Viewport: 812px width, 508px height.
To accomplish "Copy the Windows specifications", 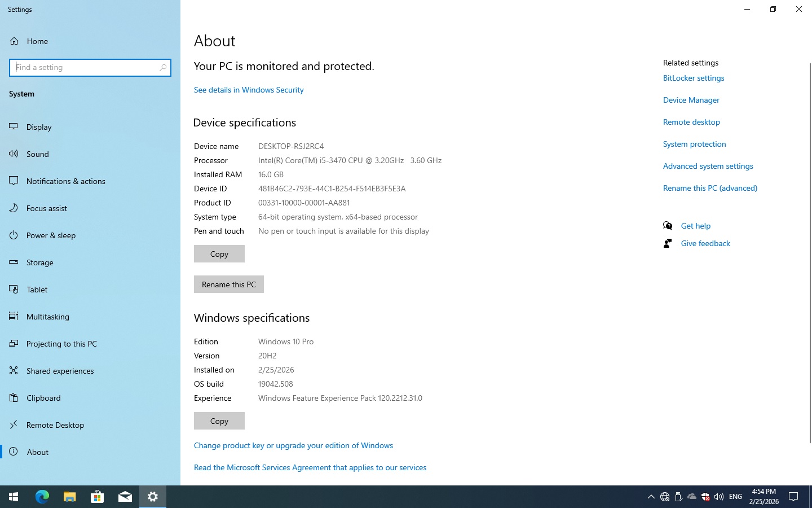I will pos(219,421).
